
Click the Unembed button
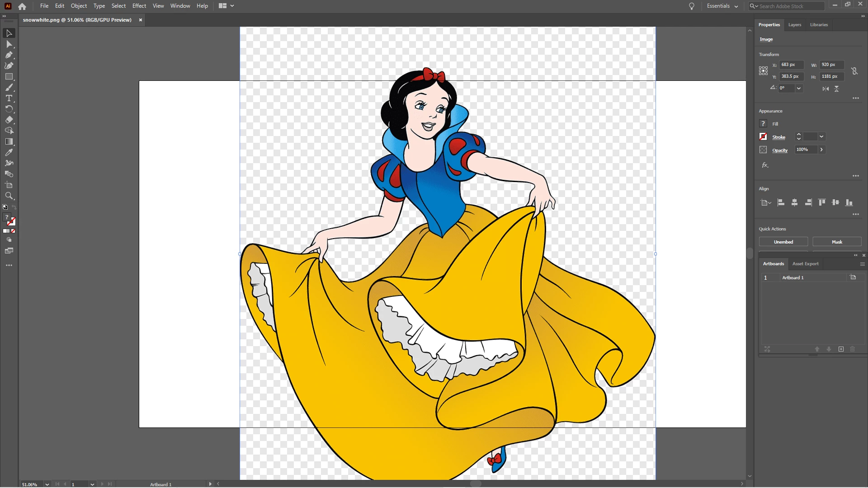click(x=783, y=242)
